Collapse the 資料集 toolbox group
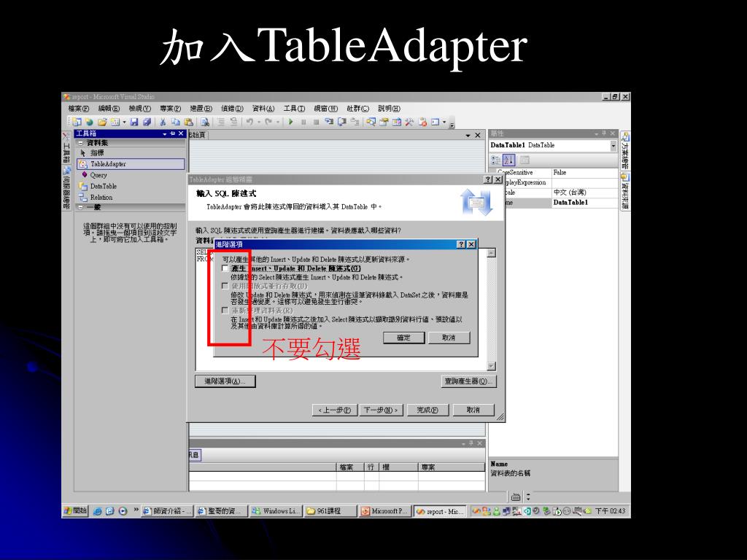 click(80, 143)
